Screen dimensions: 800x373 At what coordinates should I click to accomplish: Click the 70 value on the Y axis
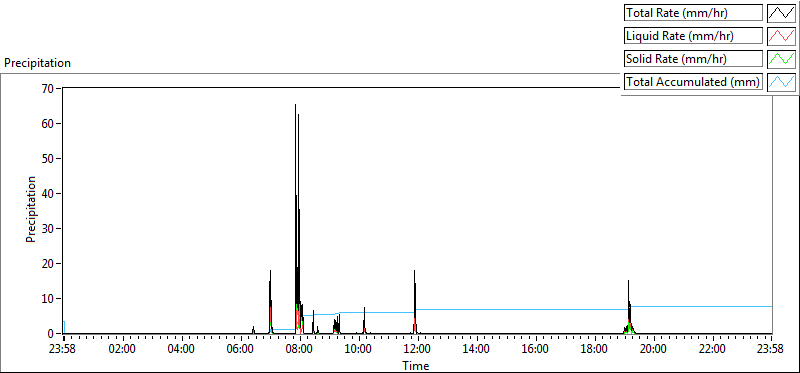pos(48,88)
